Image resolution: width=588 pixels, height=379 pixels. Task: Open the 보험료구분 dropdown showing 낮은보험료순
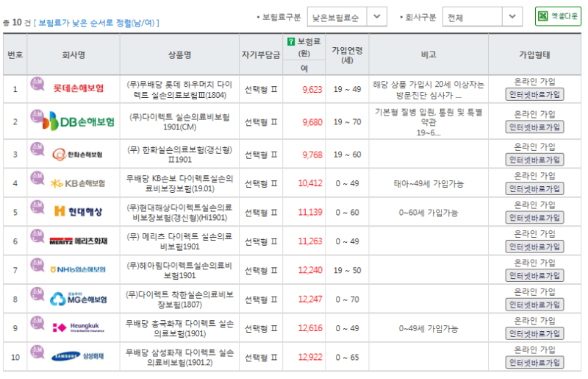point(347,17)
